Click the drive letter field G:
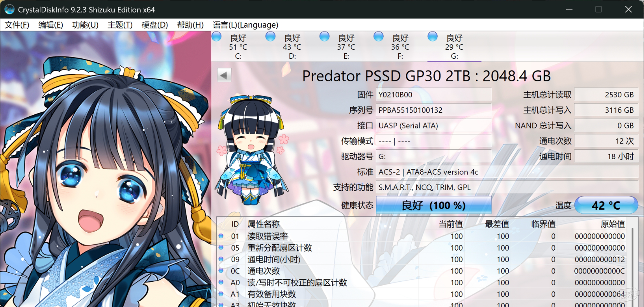 [x=433, y=156]
